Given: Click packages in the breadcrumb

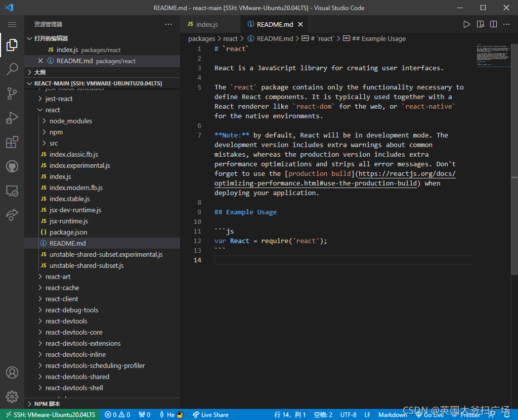Looking at the screenshot, I should (201, 38).
